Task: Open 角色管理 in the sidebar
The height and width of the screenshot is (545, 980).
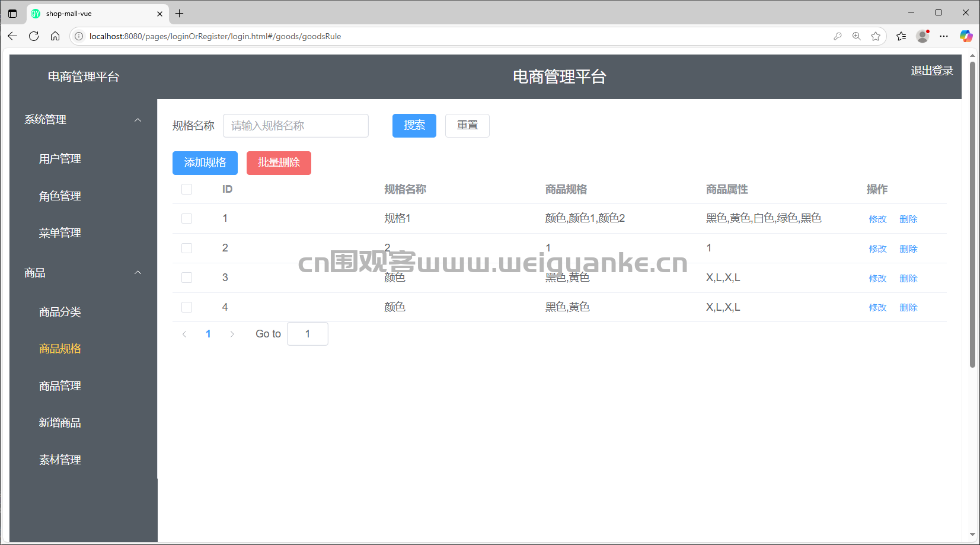Action: pyautogui.click(x=60, y=196)
